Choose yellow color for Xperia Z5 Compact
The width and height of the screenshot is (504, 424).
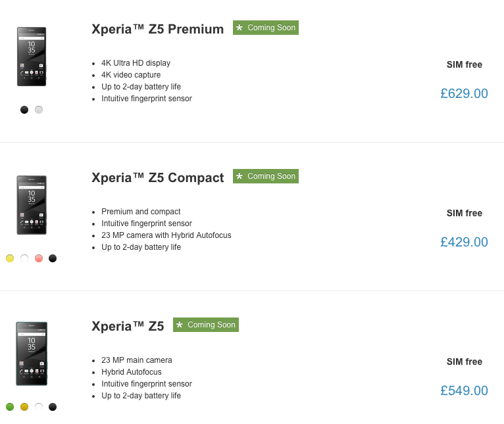[10, 258]
